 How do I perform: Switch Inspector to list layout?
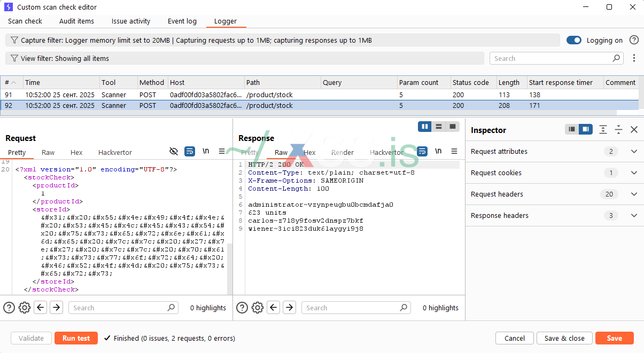point(572,129)
